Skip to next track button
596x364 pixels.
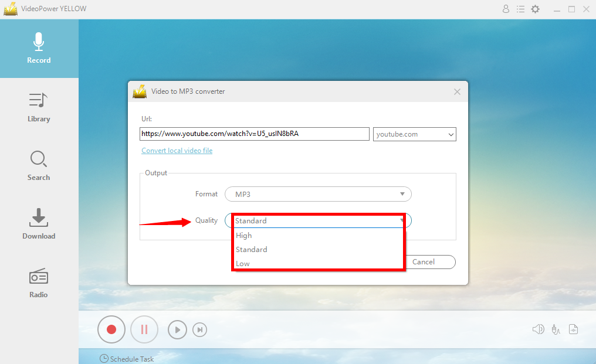point(200,330)
